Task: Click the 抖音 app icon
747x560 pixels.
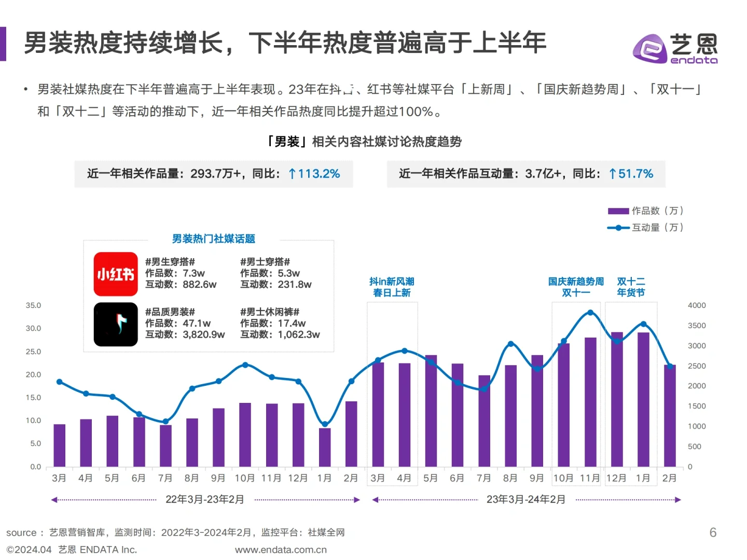Action: [x=115, y=325]
